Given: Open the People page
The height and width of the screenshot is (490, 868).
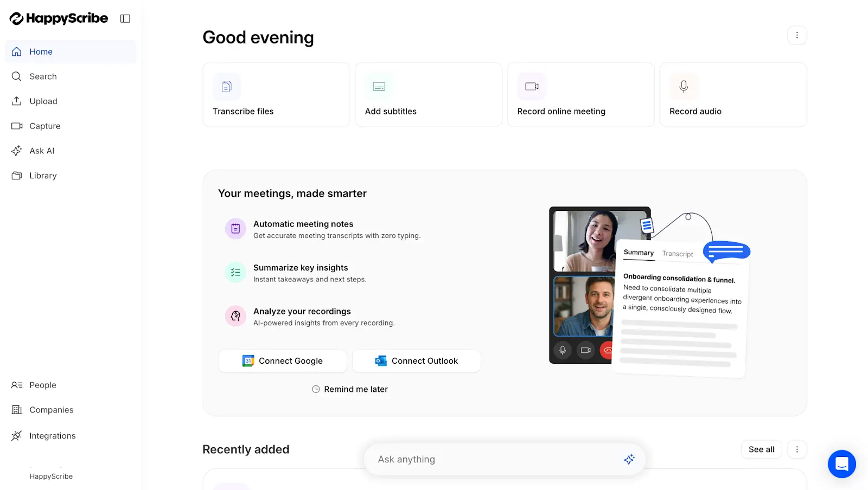Looking at the screenshot, I should pos(42,385).
